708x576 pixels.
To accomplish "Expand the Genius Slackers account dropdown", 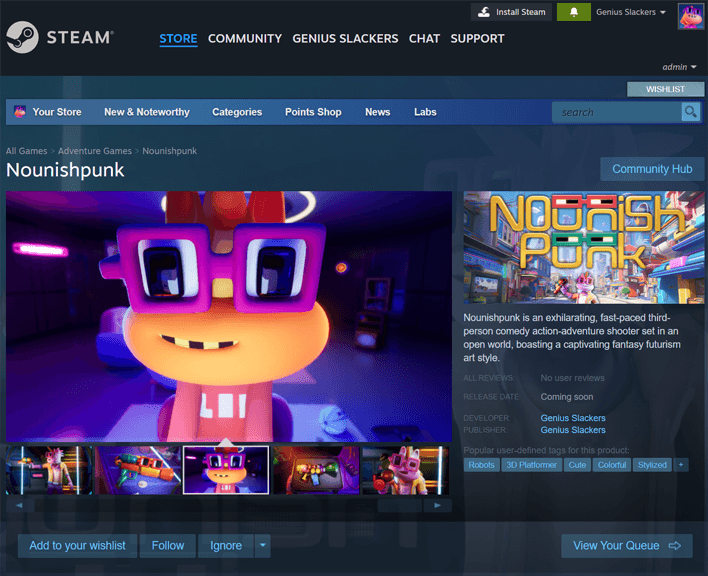I will (631, 12).
